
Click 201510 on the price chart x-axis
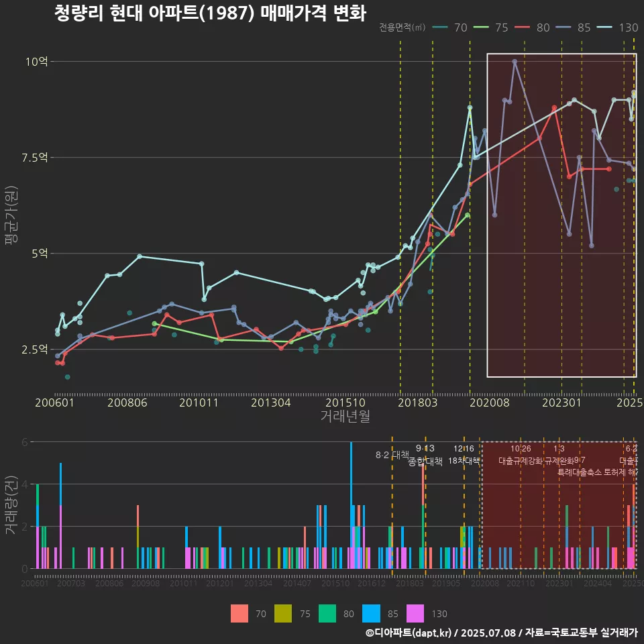(x=345, y=402)
